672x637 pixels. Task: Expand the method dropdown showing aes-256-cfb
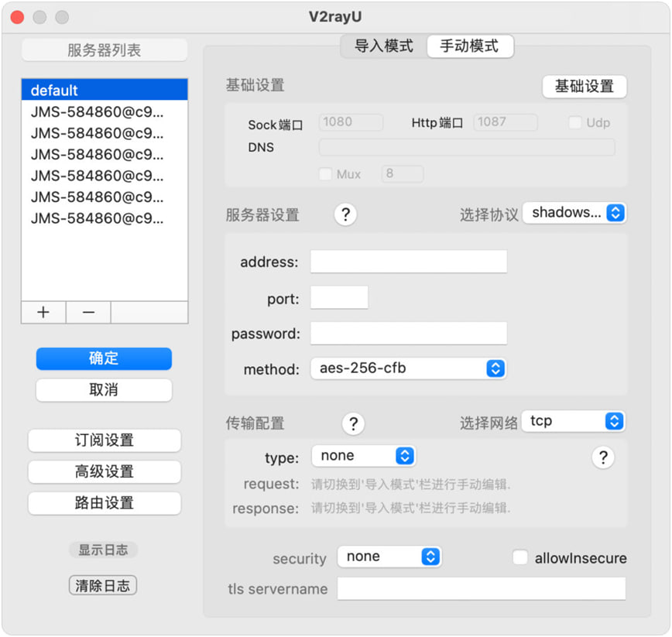(x=409, y=368)
